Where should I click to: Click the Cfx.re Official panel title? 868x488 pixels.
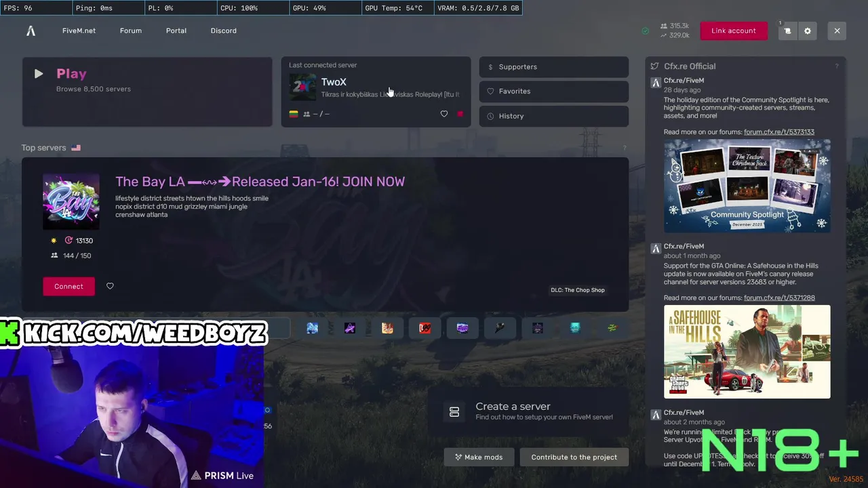[x=690, y=66]
